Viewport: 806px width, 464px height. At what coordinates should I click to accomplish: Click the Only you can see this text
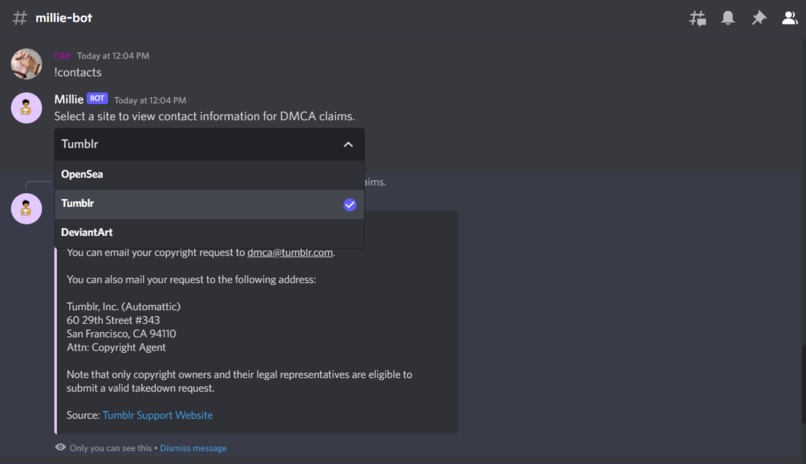[x=111, y=448]
